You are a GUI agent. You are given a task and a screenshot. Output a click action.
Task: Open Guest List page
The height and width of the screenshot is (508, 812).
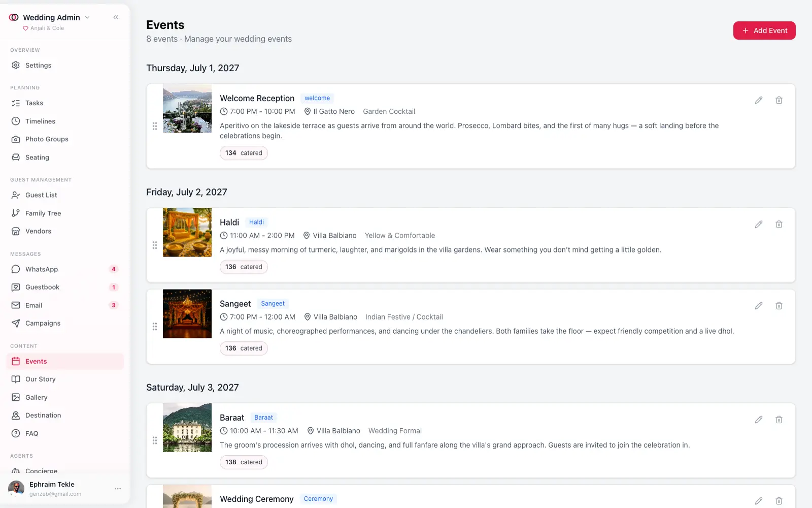tap(65, 195)
